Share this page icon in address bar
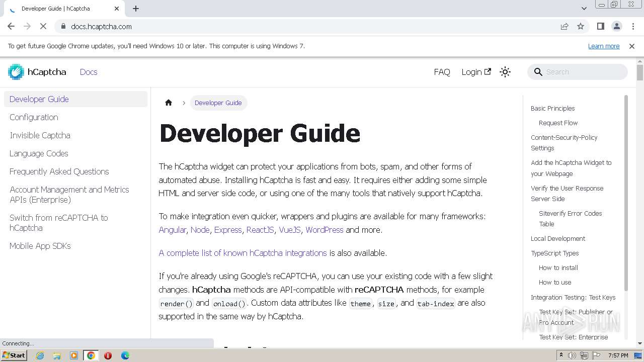644x362 pixels. (565, 26)
